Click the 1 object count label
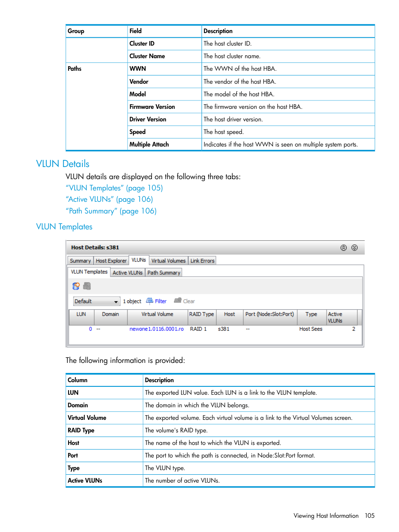Viewport: 399px width, 532px height. tap(132, 301)
